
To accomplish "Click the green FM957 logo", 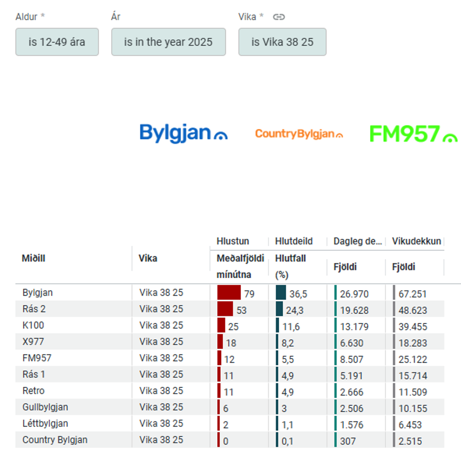I will tap(413, 134).
